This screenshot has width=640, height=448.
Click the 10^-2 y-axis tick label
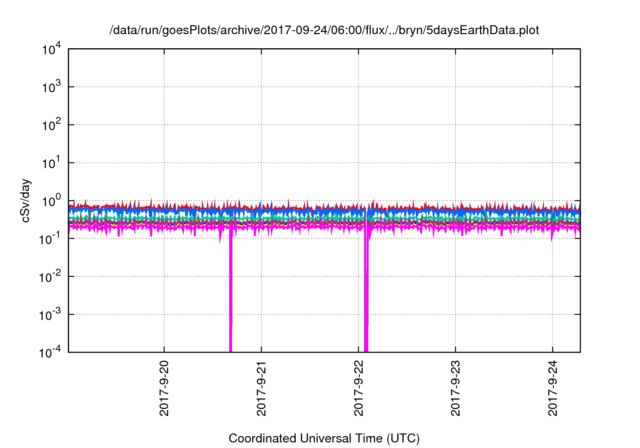coord(51,277)
